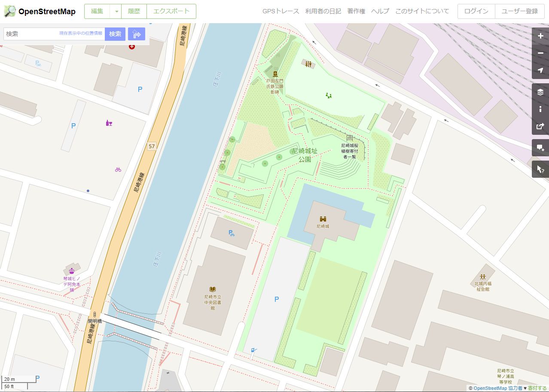
Task: Click the ログイン button
Action: point(476,12)
